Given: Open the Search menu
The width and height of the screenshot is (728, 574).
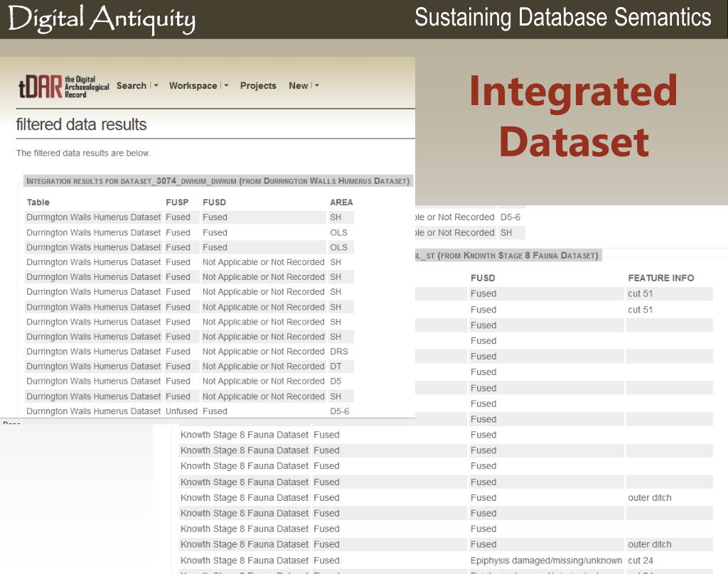Looking at the screenshot, I should click(x=132, y=86).
